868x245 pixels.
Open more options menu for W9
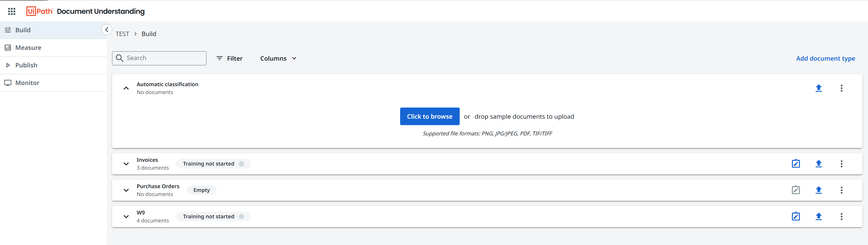(x=841, y=216)
